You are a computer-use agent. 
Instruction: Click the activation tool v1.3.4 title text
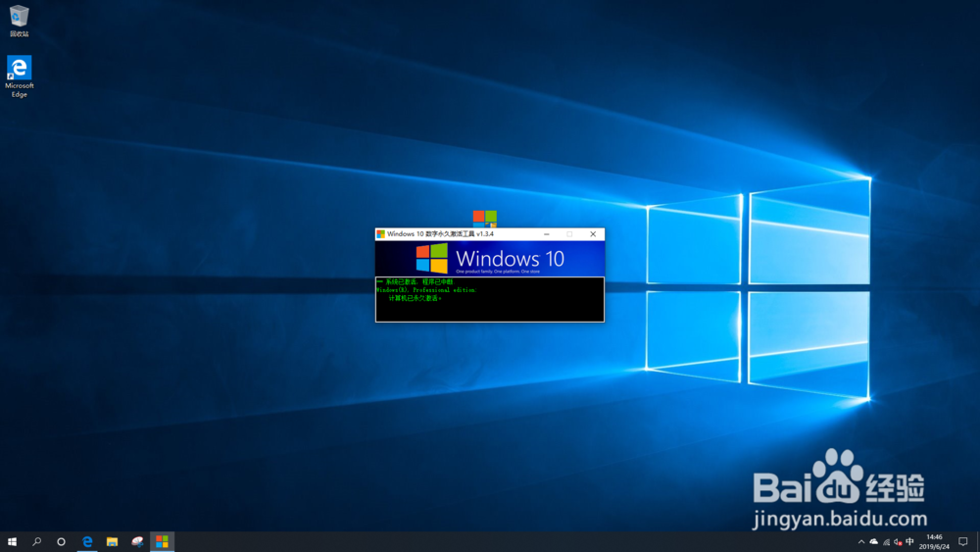pos(440,233)
